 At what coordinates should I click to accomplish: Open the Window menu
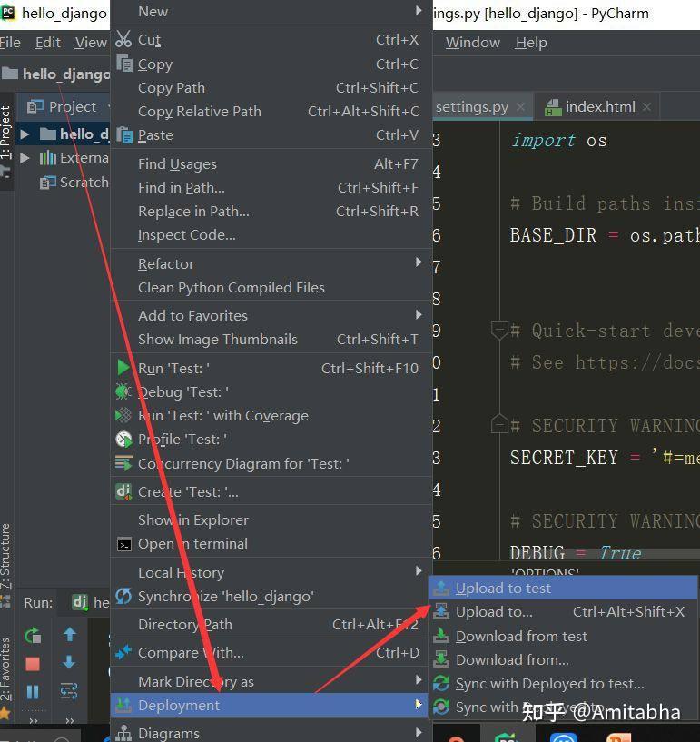(x=472, y=43)
